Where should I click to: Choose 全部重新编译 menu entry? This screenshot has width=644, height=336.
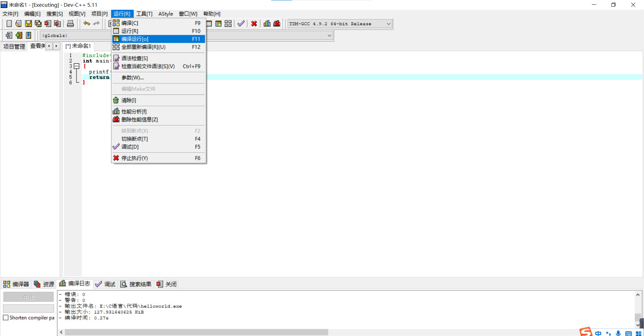[x=158, y=47]
